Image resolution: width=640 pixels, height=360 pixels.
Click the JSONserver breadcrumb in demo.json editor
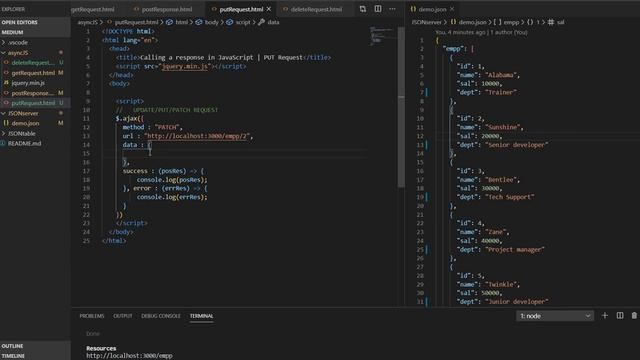(x=427, y=22)
